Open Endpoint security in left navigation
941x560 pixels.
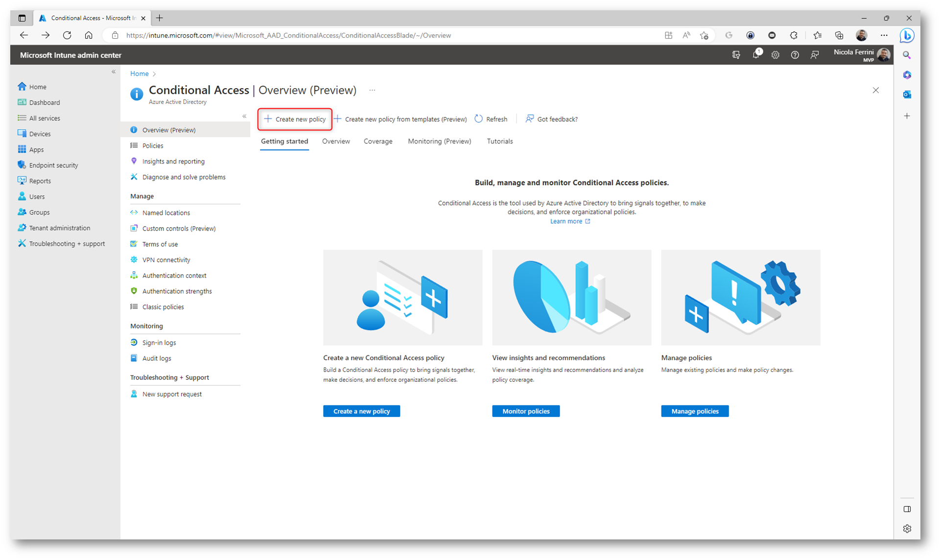point(53,165)
